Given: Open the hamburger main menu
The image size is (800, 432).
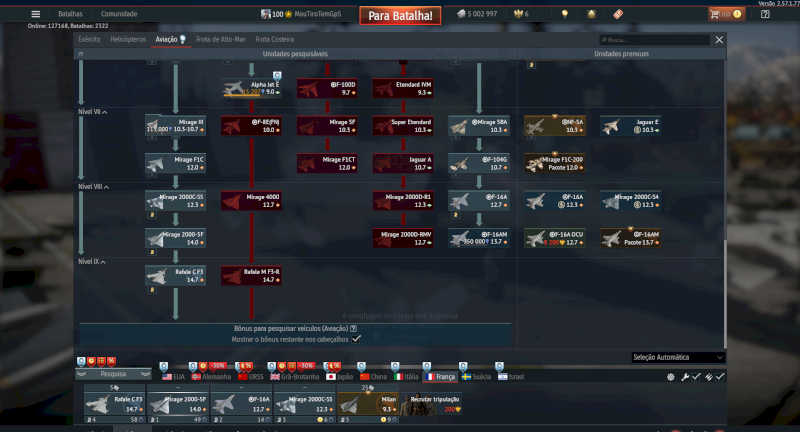Looking at the screenshot, I should pos(35,14).
